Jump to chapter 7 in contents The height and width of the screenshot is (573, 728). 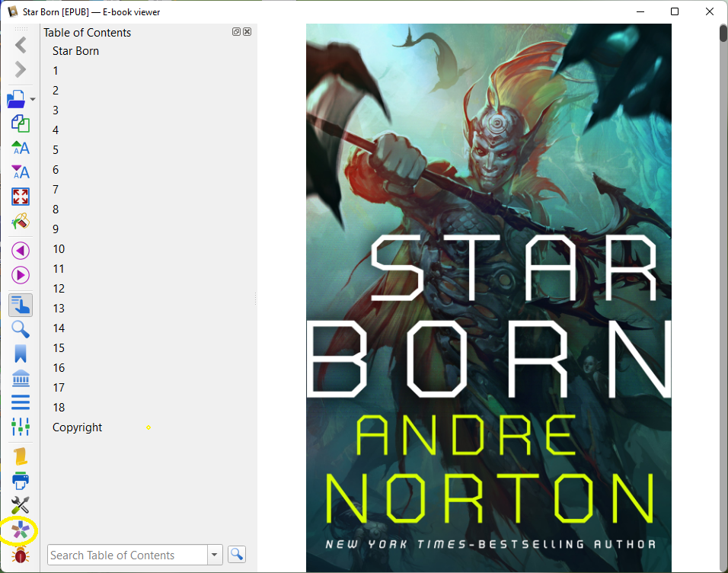(x=56, y=190)
